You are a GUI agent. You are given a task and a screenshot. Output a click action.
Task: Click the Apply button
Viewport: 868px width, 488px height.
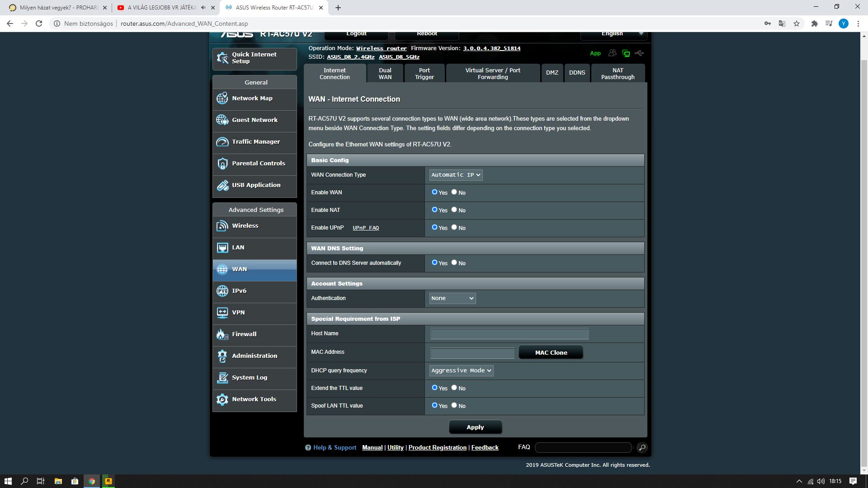pos(475,427)
